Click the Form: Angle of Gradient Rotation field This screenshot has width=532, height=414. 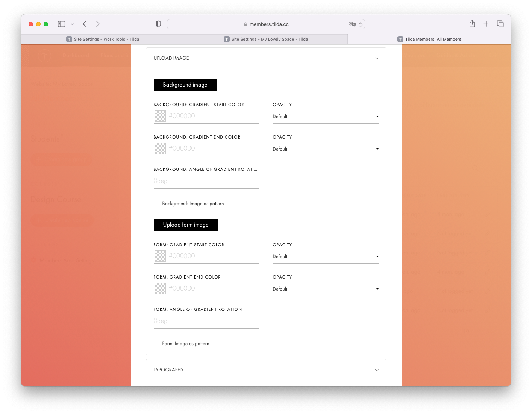point(206,321)
